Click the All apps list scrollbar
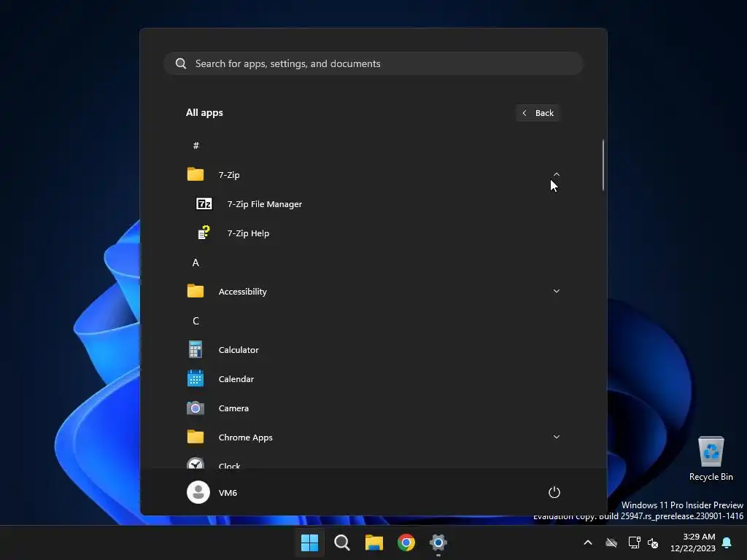The width and height of the screenshot is (747, 560). [x=603, y=166]
